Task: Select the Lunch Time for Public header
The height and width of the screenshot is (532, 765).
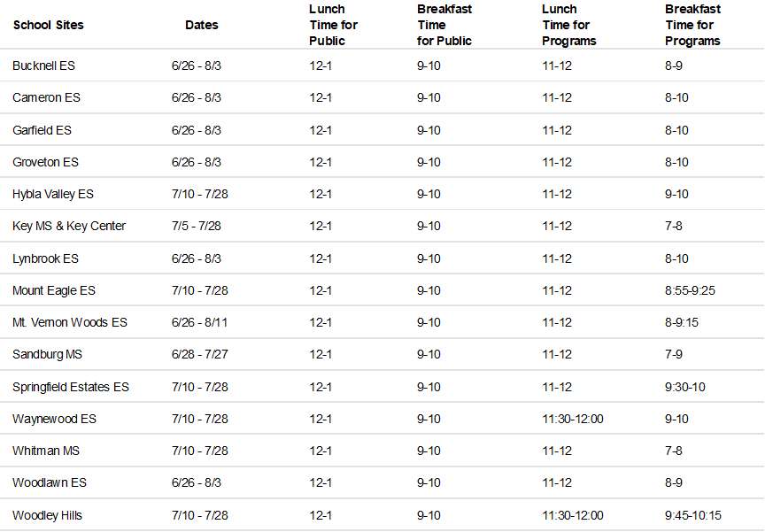Action: [x=333, y=25]
